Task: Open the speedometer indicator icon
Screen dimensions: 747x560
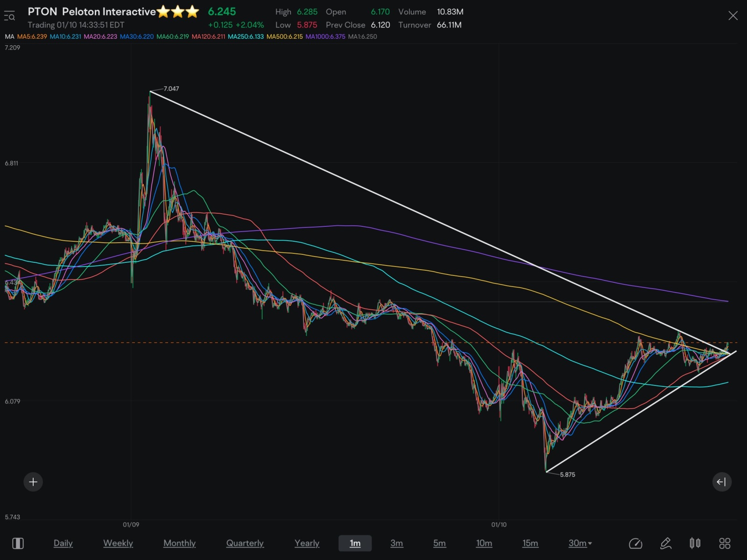Action: click(x=635, y=543)
